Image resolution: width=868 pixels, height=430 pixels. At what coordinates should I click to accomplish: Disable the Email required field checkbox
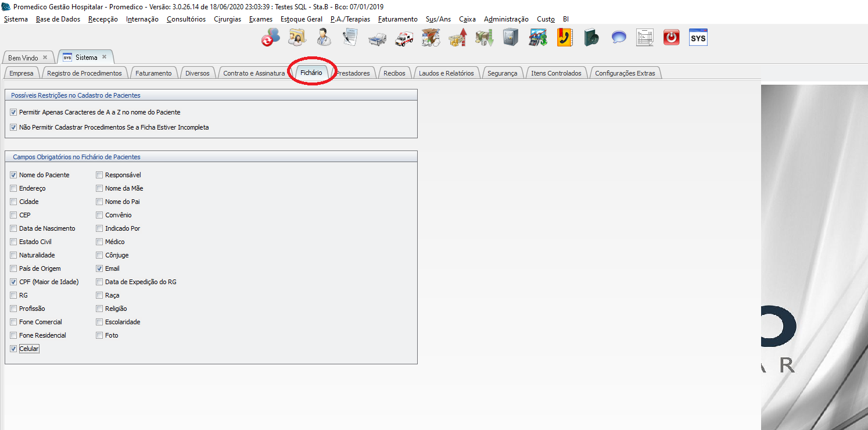point(100,268)
